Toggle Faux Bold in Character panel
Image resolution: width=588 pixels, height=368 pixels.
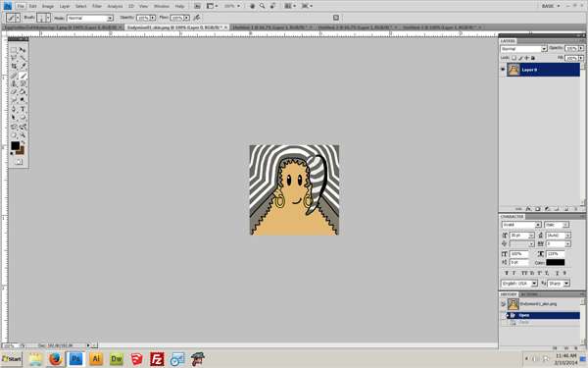click(507, 273)
